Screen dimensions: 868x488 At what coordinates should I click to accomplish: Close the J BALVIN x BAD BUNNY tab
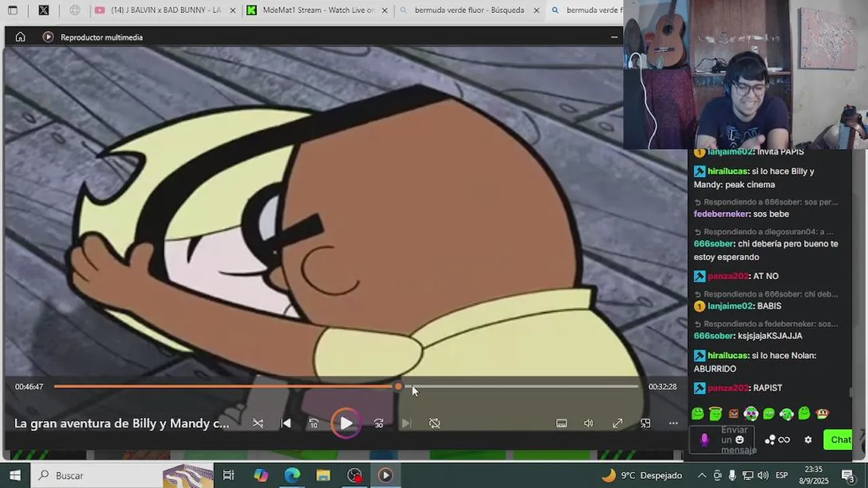[x=233, y=11]
